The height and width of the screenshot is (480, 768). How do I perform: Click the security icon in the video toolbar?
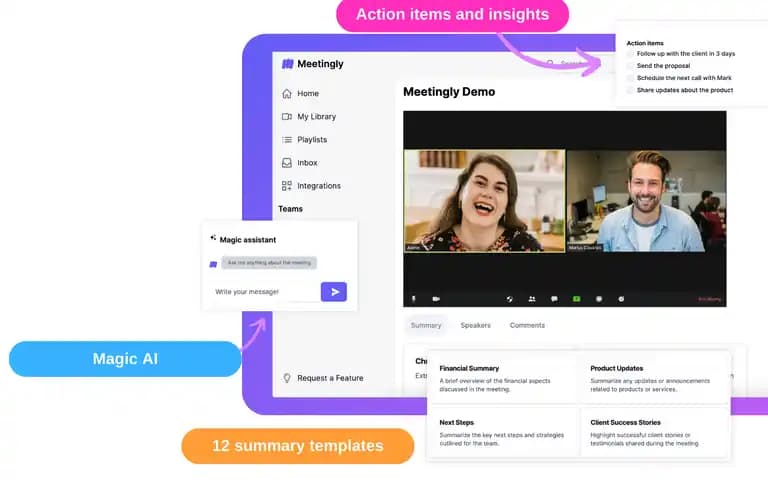[x=509, y=299]
